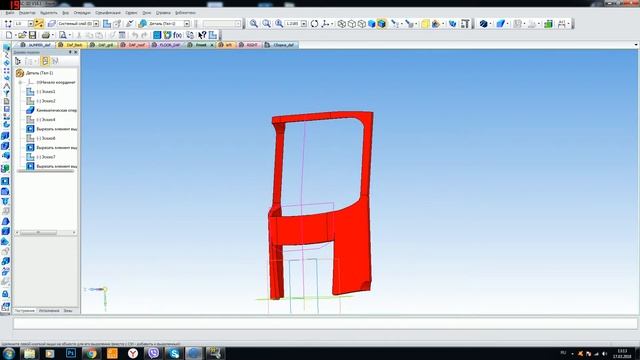Switch to the FLOOR document tab
The image size is (640, 360).
pyautogui.click(x=166, y=45)
